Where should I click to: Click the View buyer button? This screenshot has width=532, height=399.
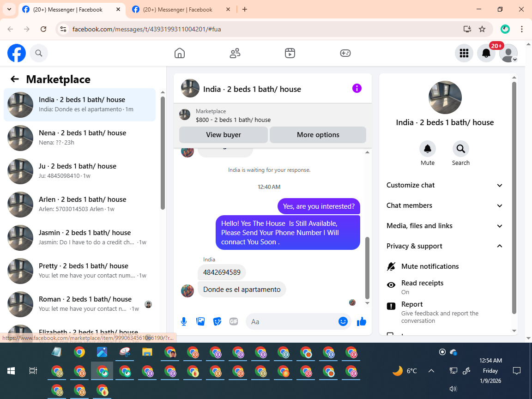223,135
